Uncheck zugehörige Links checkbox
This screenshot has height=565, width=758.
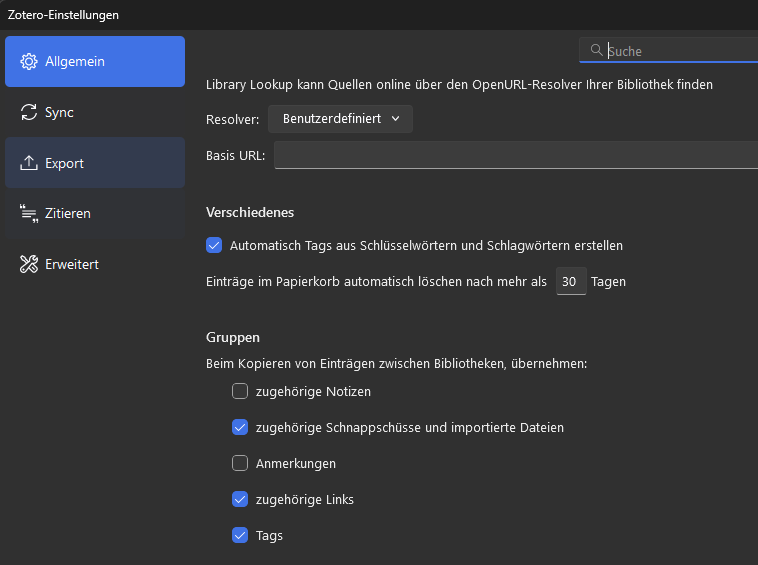coord(240,499)
